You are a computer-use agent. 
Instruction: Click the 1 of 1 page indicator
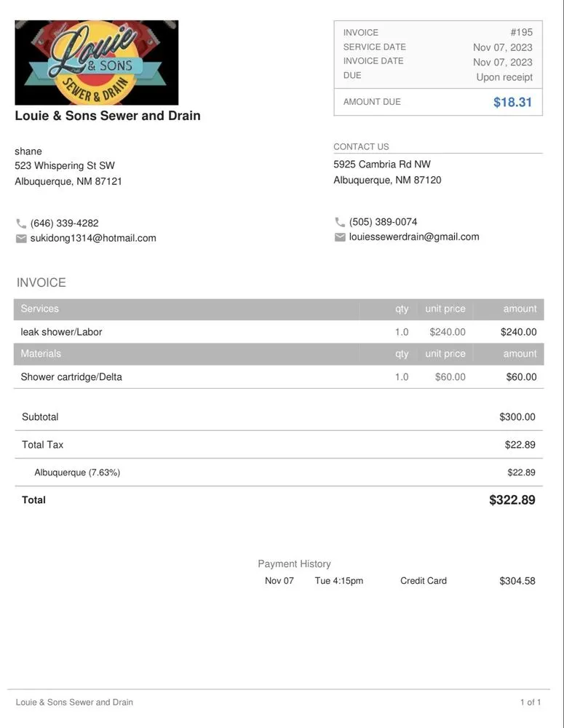tap(531, 703)
